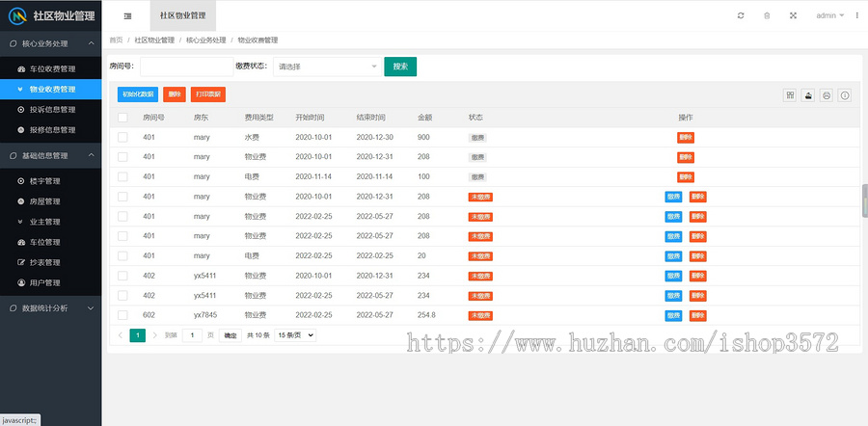
Task: Click the go-to page number input
Action: click(192, 335)
